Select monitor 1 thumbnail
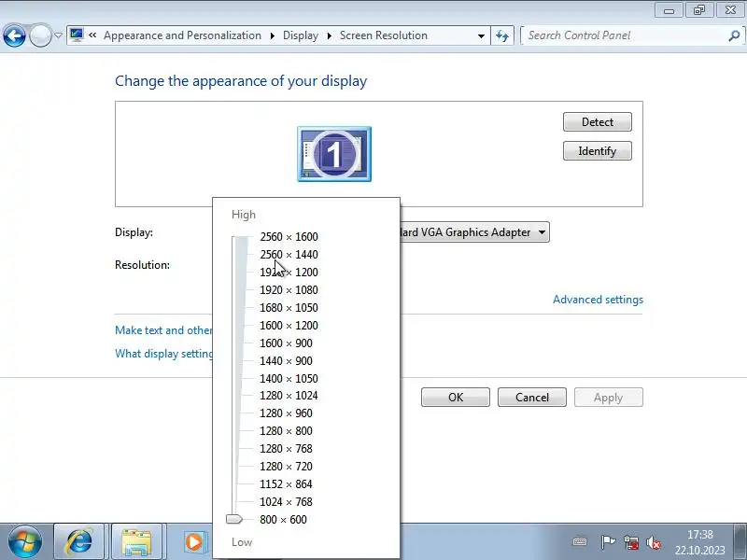 (334, 154)
